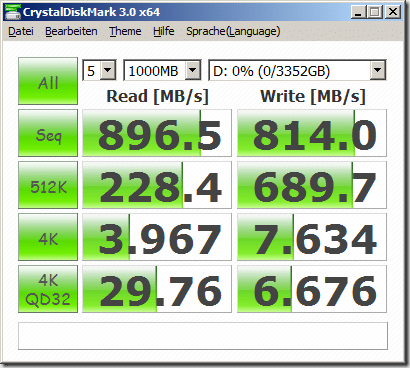
Task: Run all benchmarks with the All button
Action: pyautogui.click(x=48, y=81)
